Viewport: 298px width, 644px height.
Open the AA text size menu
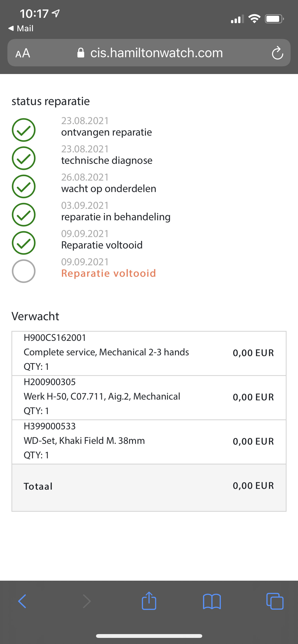[23, 53]
